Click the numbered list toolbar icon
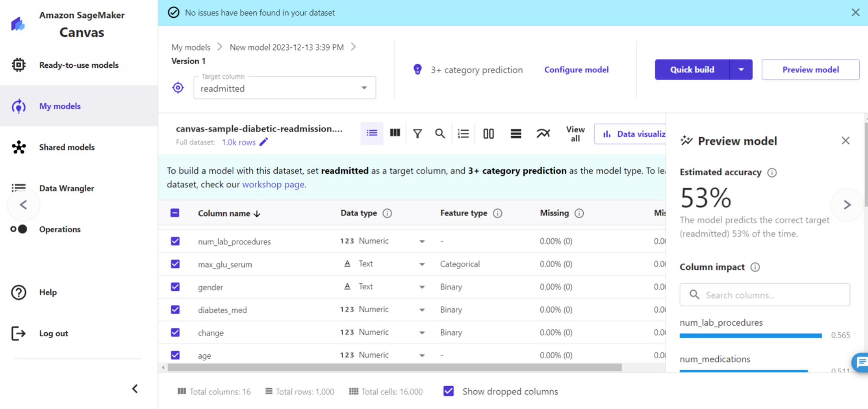 tap(464, 134)
